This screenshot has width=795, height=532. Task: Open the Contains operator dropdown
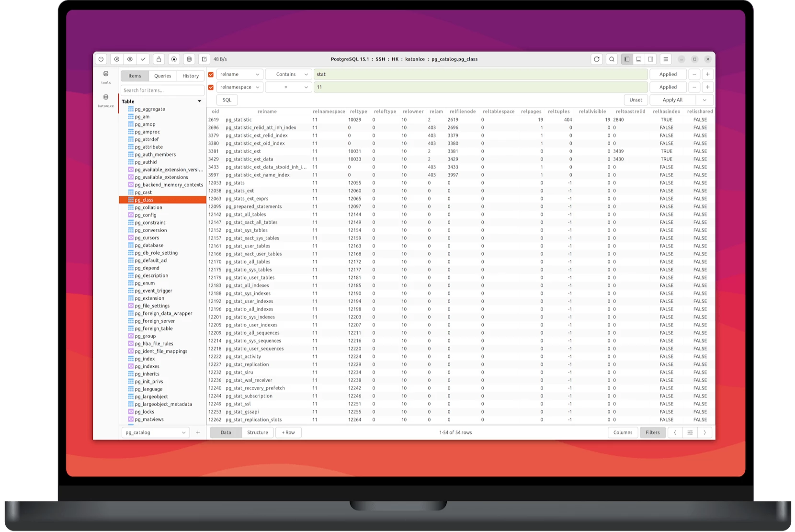pos(288,74)
